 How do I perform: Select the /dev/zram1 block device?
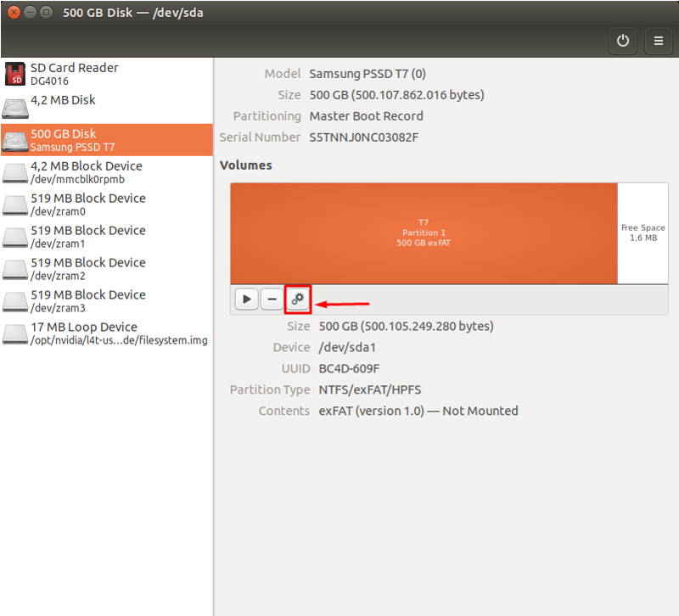tap(107, 237)
